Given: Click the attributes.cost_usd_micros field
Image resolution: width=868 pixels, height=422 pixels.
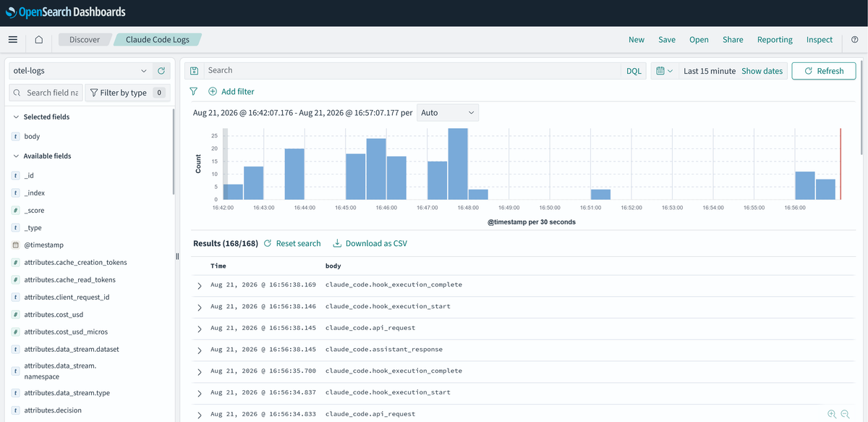Looking at the screenshot, I should coord(66,332).
